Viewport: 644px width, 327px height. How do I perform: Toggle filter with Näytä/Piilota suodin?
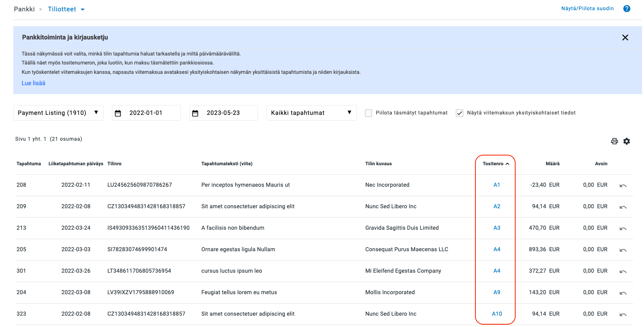point(587,9)
